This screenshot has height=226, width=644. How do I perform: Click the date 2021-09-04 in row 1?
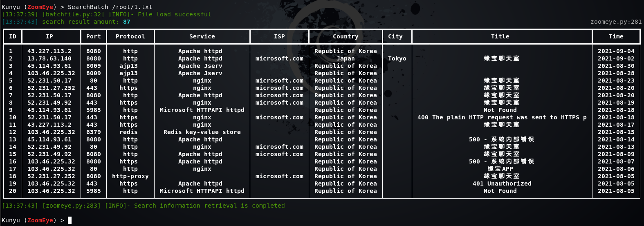[x=616, y=51]
